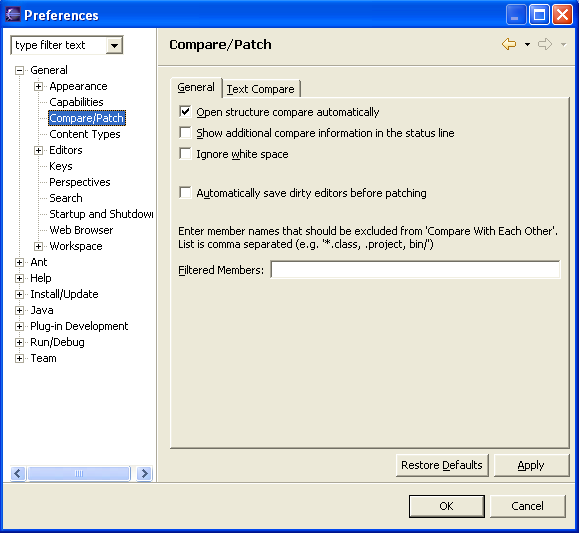This screenshot has width=579, height=533.
Task: Select Compare/Patch tree item
Action: 87,118
